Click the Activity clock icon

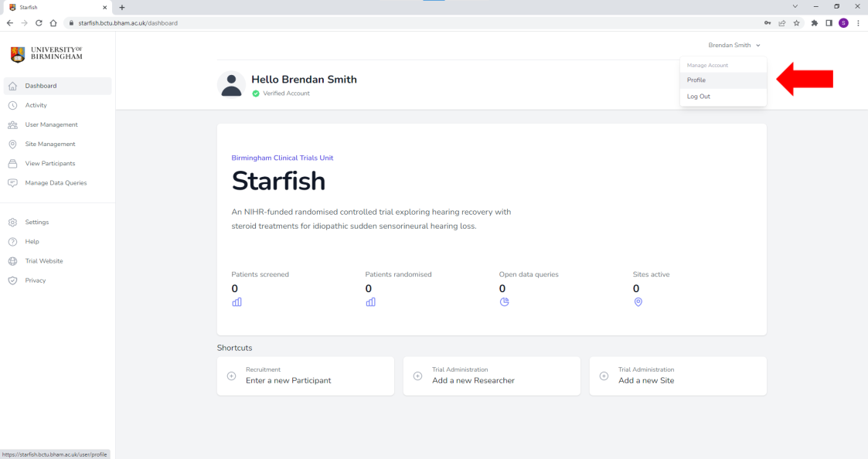(12, 105)
